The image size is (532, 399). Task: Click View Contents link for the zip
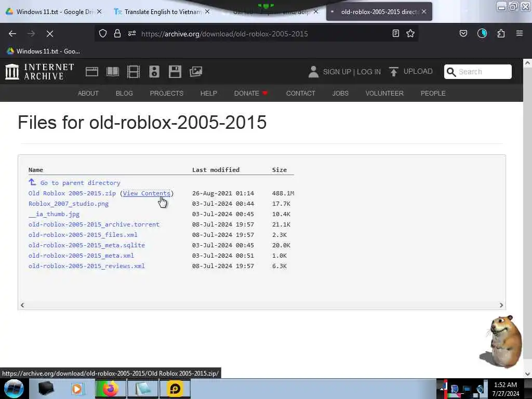[x=147, y=193]
